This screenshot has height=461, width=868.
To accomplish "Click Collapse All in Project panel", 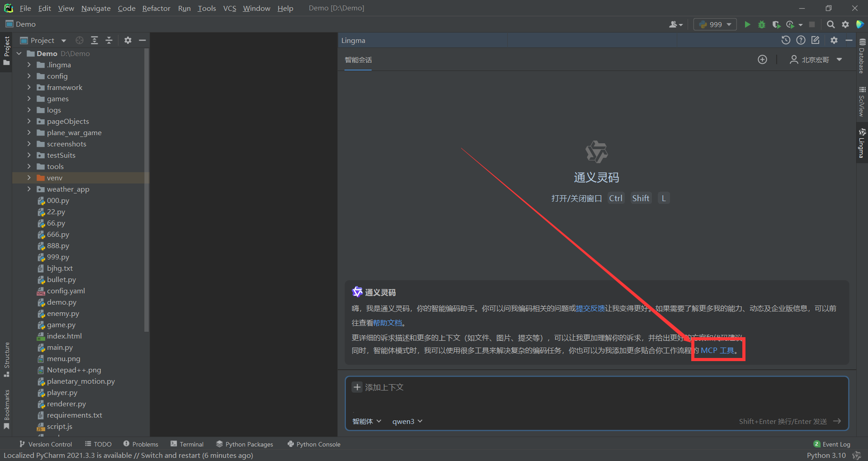I will (x=109, y=40).
